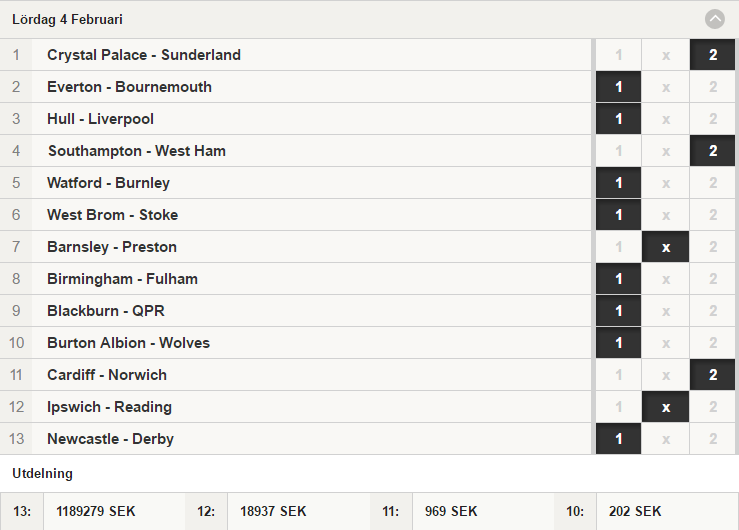This screenshot has height=530, width=739.
Task: Deselect 1 for Watford - Burnley
Action: tap(618, 183)
